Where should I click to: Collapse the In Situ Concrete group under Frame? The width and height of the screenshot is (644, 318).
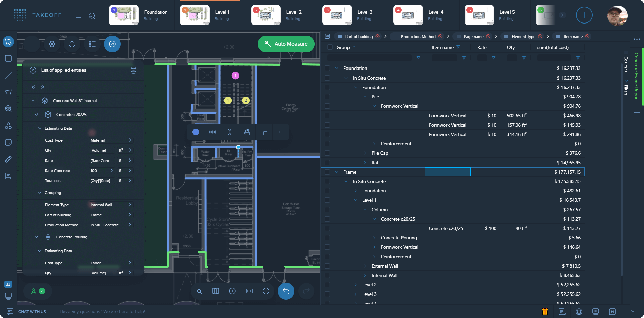point(347,181)
